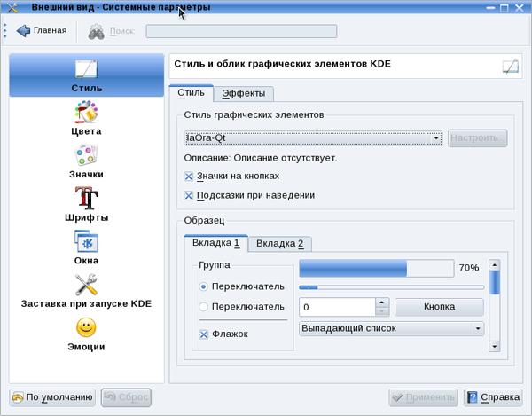The height and width of the screenshot is (416, 532).
Task: Click the 70% progress bar
Action: coord(376,268)
